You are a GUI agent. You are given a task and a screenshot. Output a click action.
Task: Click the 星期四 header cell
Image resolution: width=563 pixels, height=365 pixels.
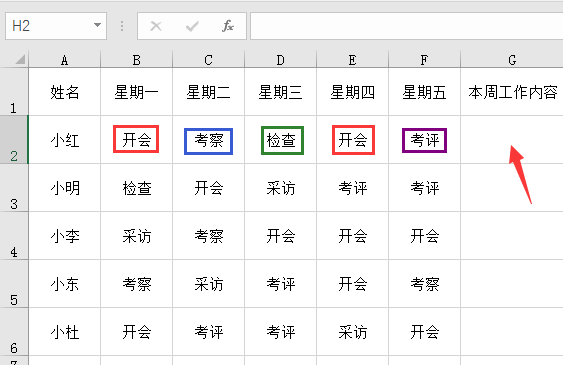353,92
